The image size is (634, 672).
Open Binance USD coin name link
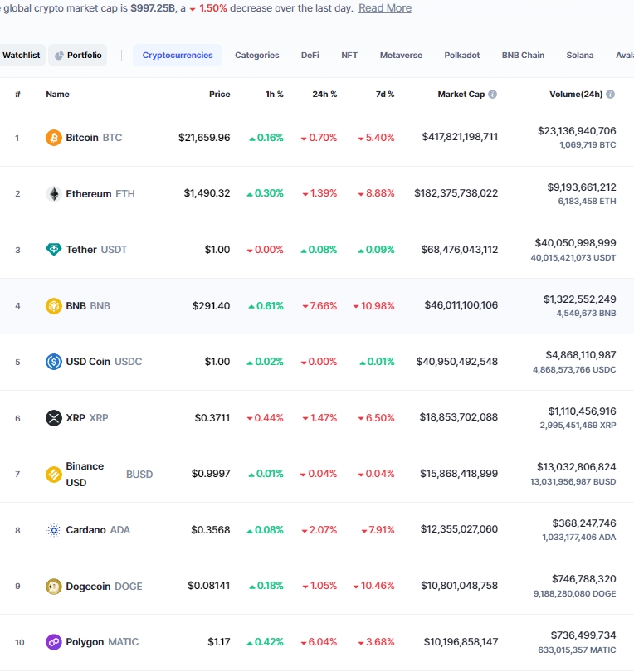click(x=85, y=474)
